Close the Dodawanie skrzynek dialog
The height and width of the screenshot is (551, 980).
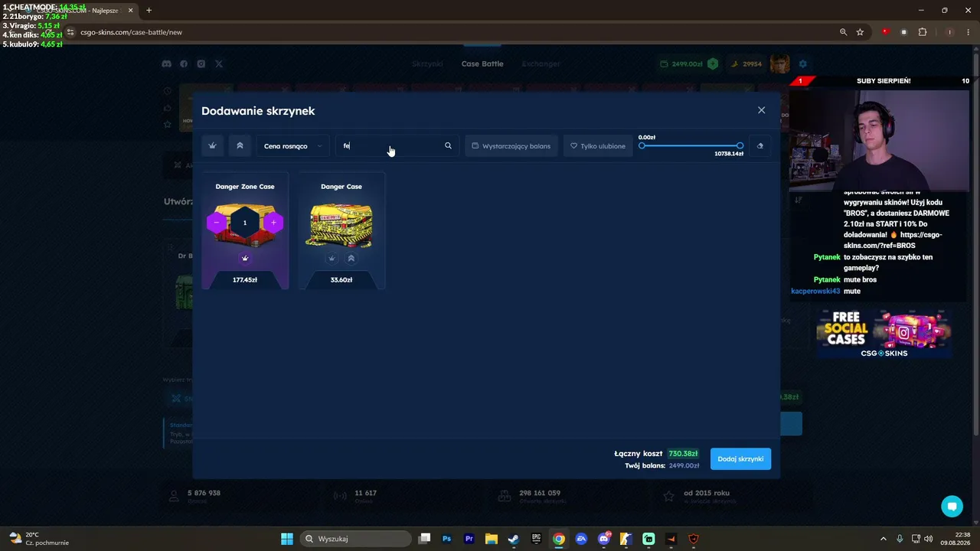761,110
